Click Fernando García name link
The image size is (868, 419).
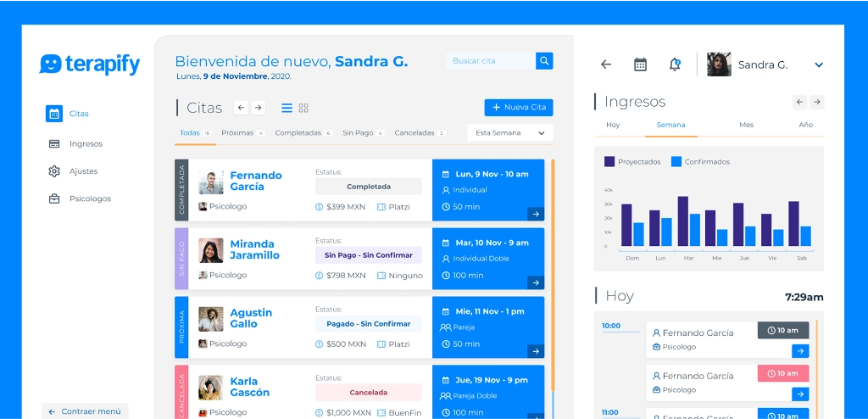point(256,181)
